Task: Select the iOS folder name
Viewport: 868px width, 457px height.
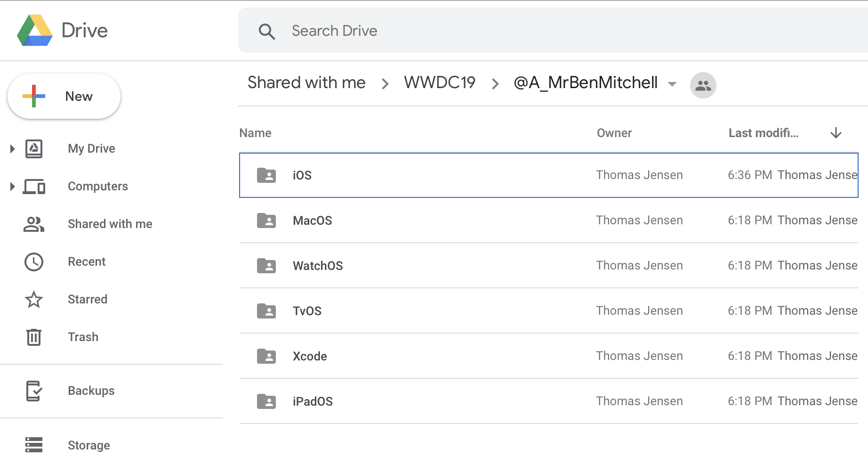Action: coord(302,175)
